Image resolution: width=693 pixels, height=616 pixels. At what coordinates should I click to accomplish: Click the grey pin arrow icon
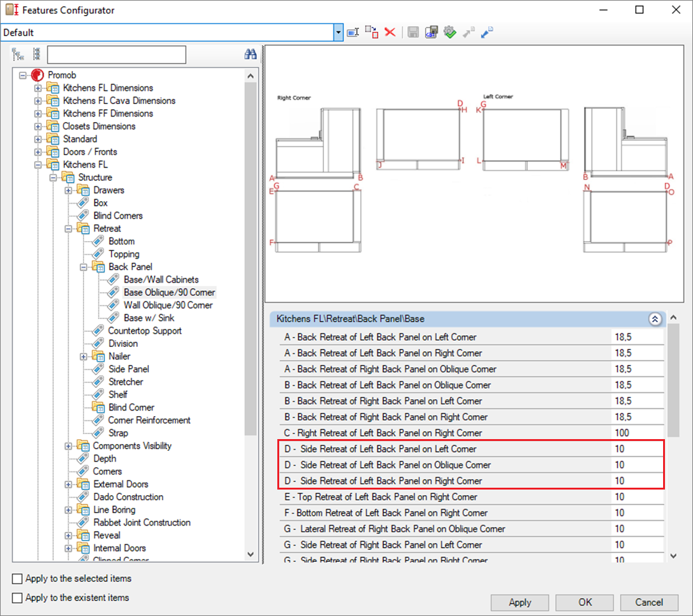pyautogui.click(x=469, y=32)
